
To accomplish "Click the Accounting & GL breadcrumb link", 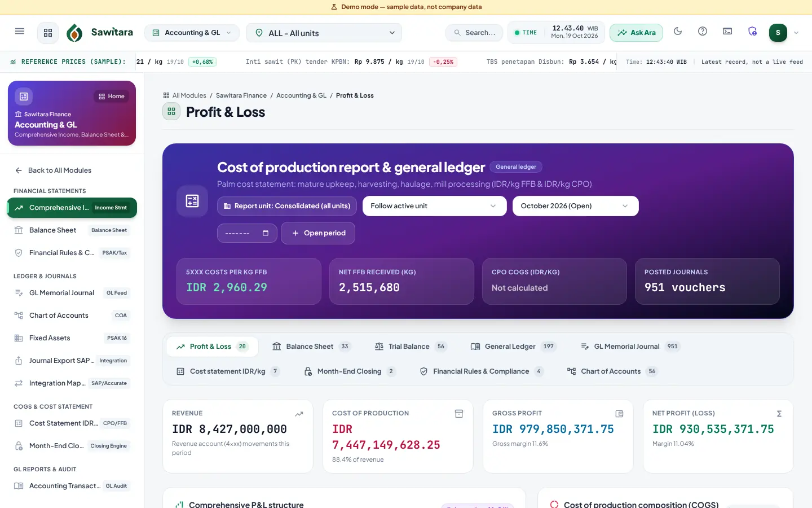I will point(301,95).
